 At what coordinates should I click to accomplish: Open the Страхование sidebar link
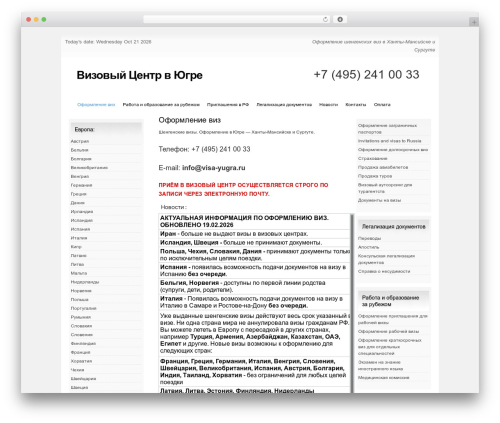click(373, 159)
